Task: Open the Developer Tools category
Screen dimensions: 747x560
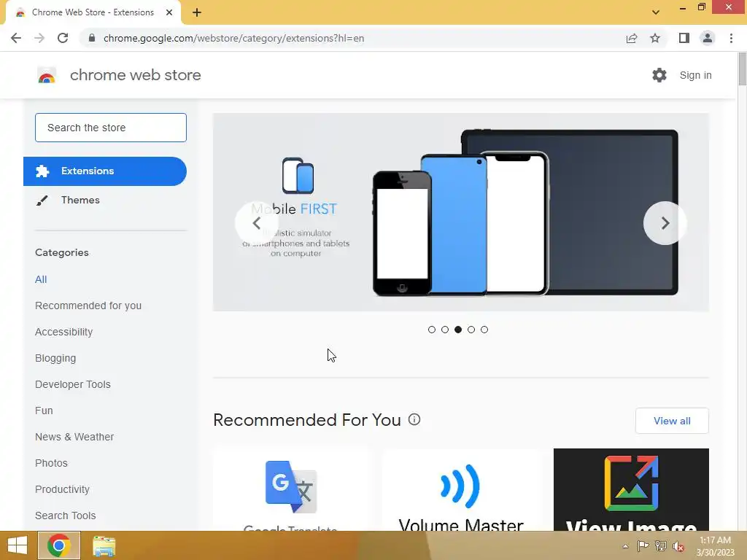Action: 72,384
